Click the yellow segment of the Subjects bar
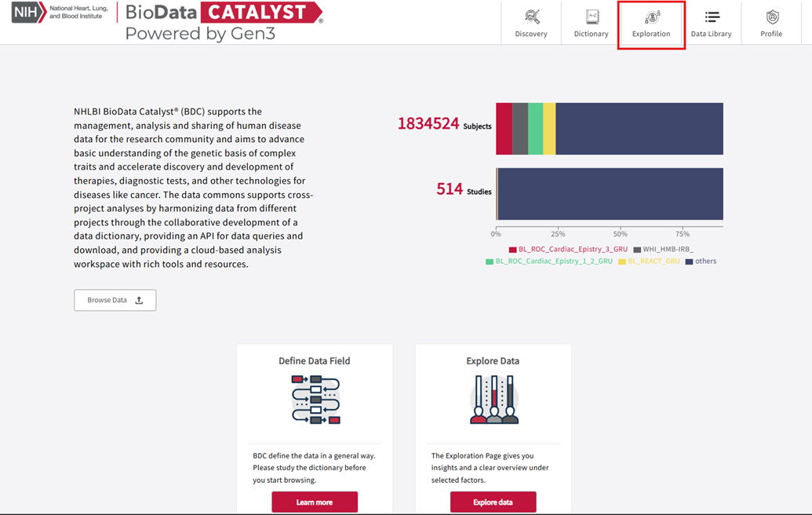The width and height of the screenshot is (812, 515). pos(549,129)
